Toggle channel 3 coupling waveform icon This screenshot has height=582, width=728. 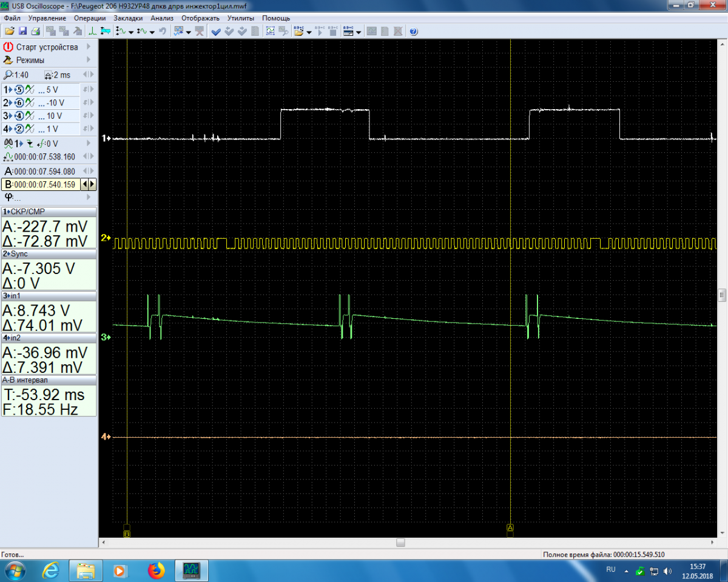tap(29, 116)
